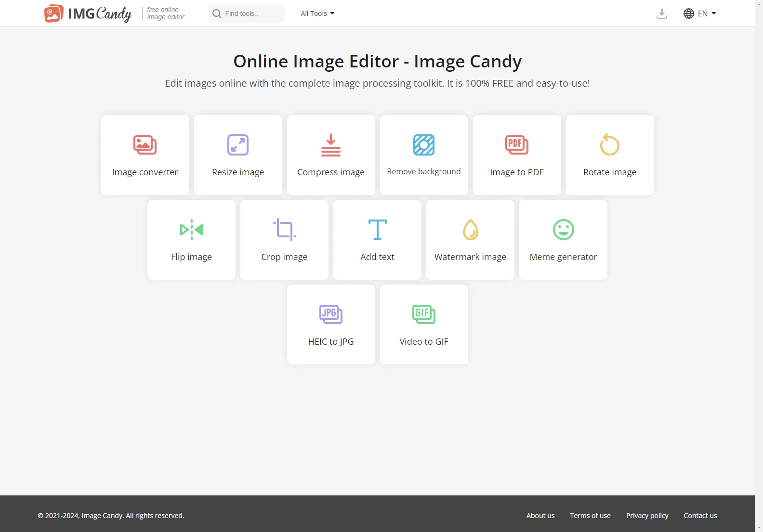Open the Terms of use link
The width and height of the screenshot is (763, 532).
point(591,516)
